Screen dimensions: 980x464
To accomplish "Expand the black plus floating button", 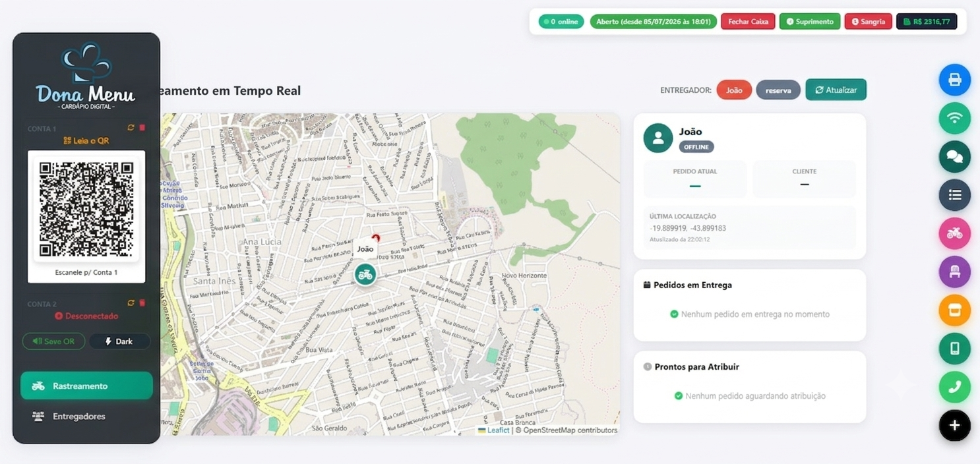I will [x=954, y=426].
